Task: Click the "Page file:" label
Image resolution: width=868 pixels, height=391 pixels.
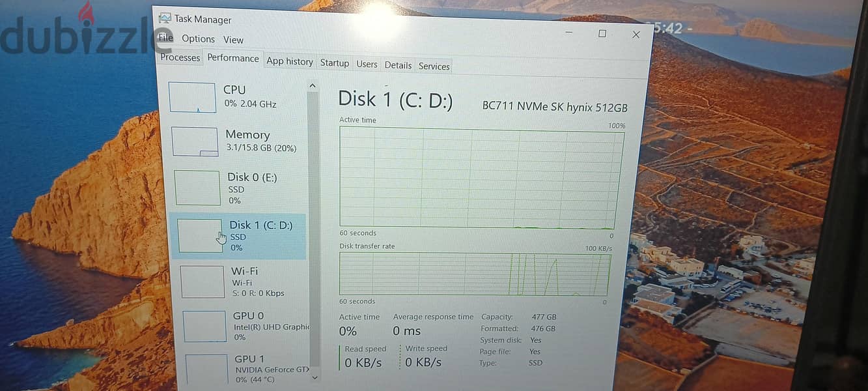Action: (x=495, y=352)
